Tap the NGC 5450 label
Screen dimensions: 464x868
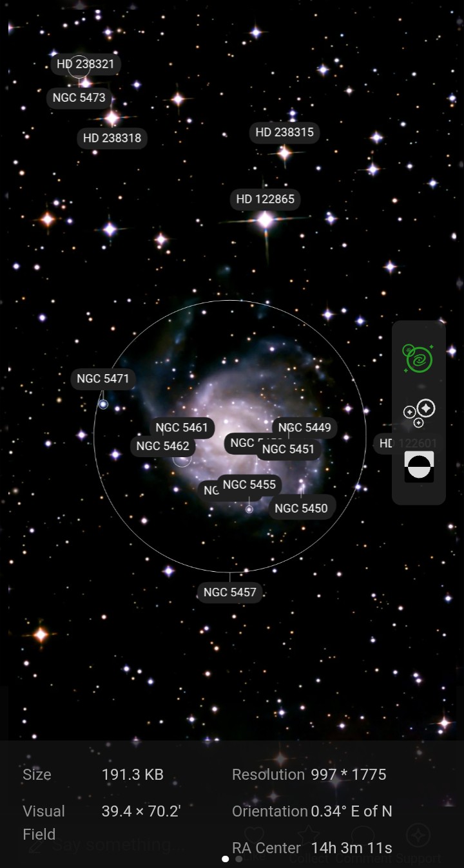(x=301, y=509)
